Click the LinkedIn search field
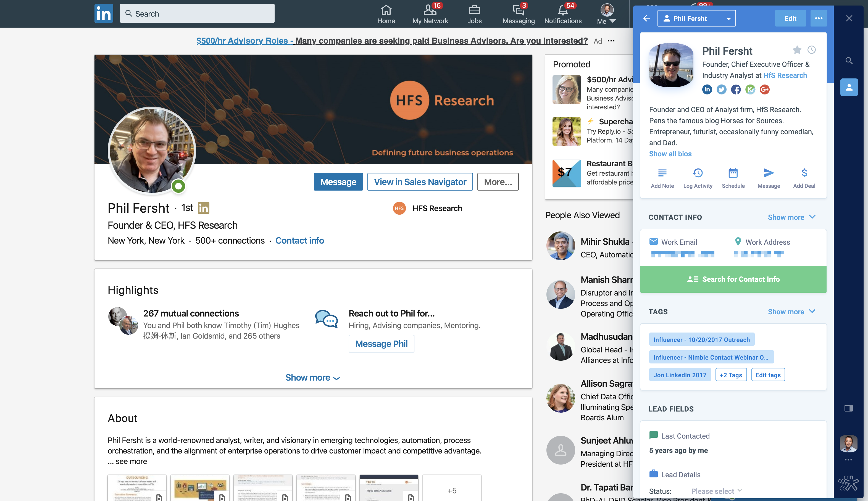 197,14
